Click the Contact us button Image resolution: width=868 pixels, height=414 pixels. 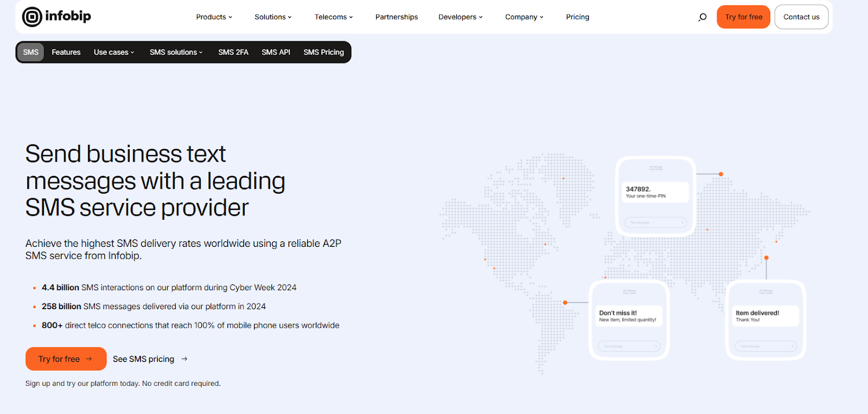(x=801, y=17)
